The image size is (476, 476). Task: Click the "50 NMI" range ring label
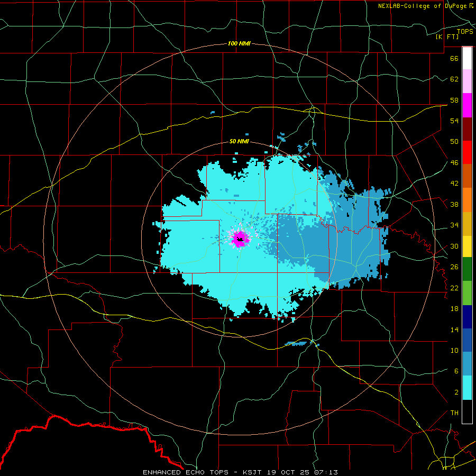point(239,141)
